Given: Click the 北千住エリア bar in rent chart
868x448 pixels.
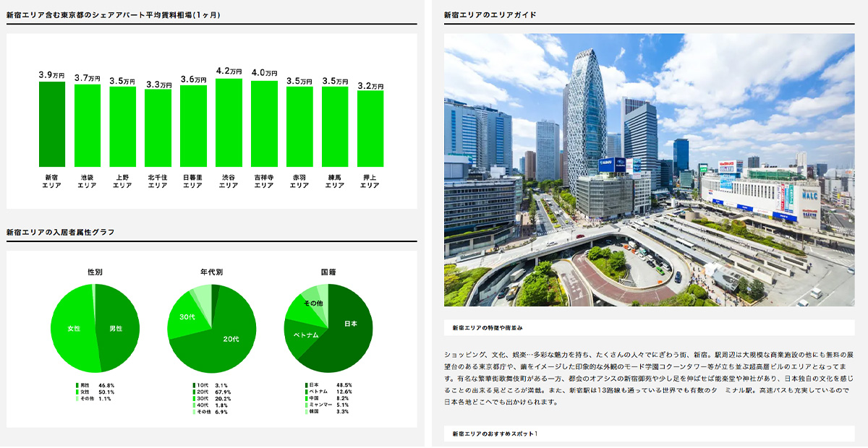Looking at the screenshot, I should pyautogui.click(x=158, y=128).
